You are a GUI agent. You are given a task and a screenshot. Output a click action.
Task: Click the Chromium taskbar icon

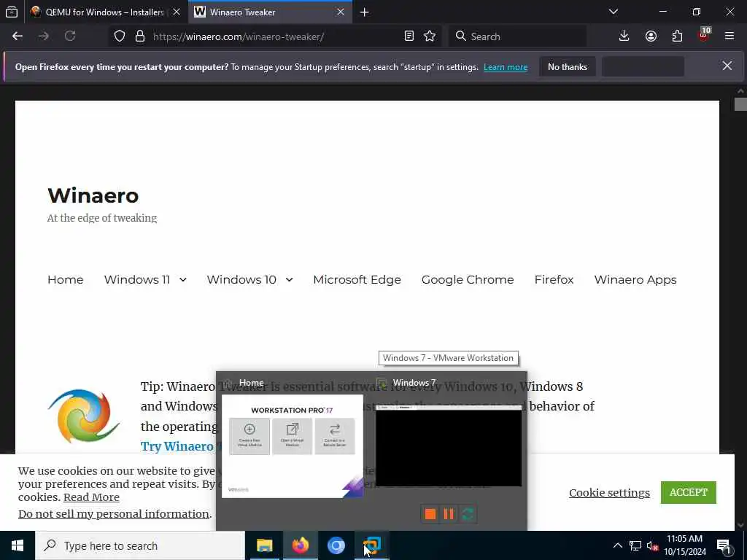(x=336, y=545)
